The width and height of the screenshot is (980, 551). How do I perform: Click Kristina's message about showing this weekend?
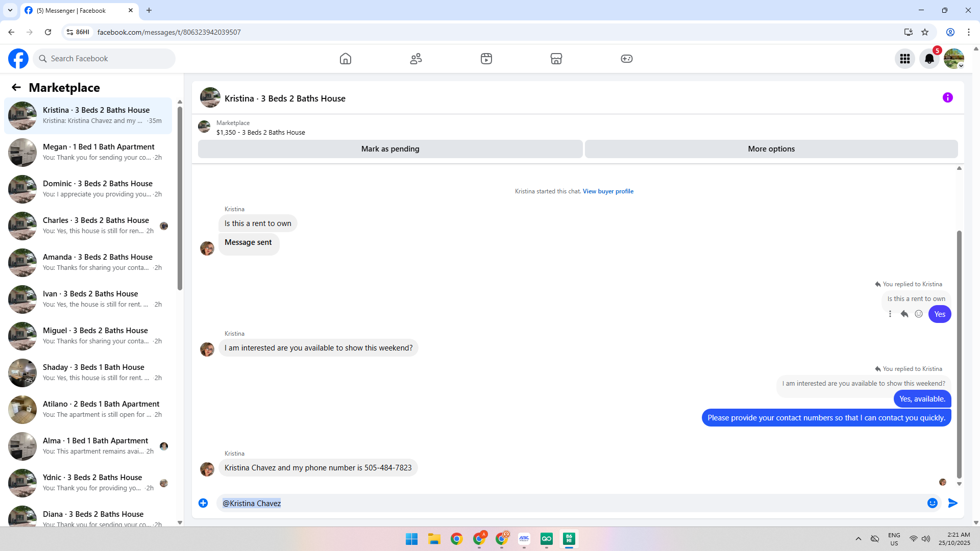318,348
